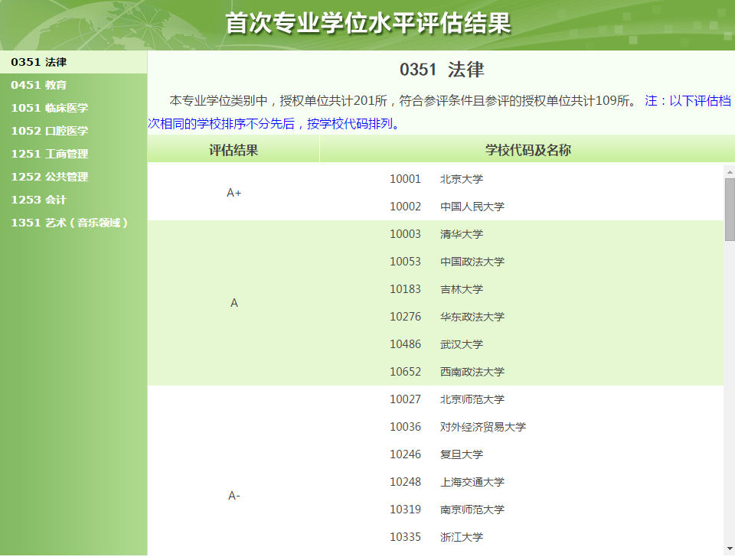Select the 北京大学 row entry

[x=462, y=179]
